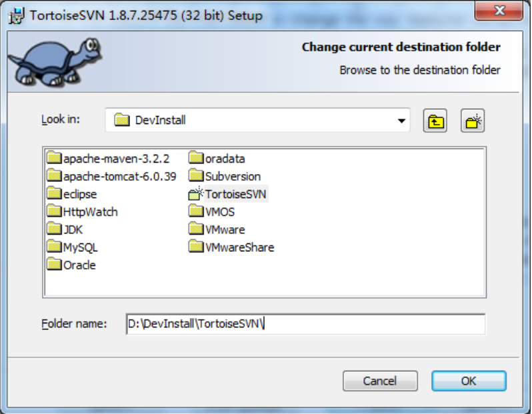Select the HttpWatch folder icon
The height and width of the screenshot is (414, 532).
54,211
